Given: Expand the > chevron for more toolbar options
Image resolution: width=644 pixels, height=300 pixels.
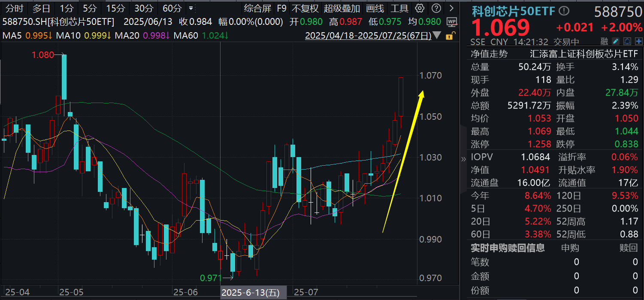Looking at the screenshot, I should 450,8.
